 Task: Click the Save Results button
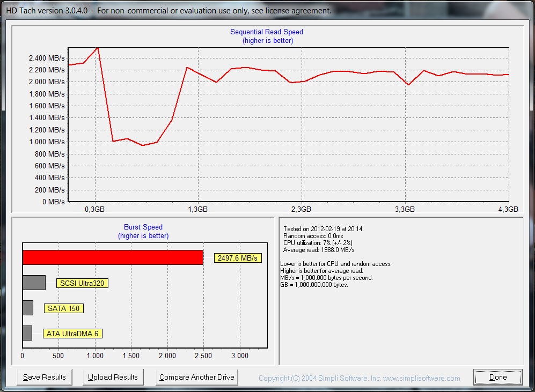point(45,377)
